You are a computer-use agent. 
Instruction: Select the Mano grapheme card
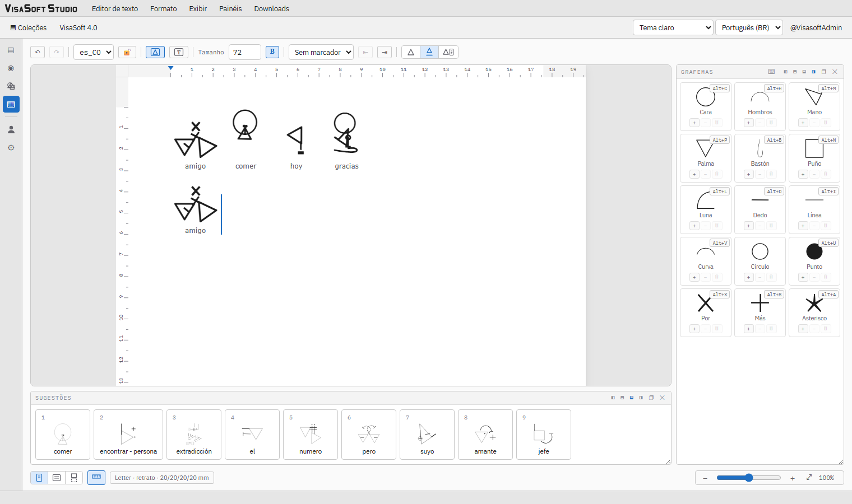click(x=814, y=106)
